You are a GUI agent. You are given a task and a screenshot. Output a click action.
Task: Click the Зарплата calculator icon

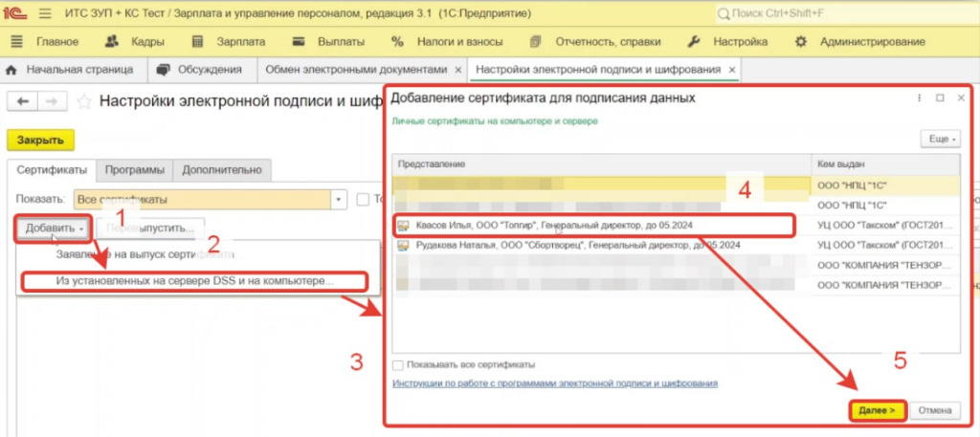tap(198, 42)
